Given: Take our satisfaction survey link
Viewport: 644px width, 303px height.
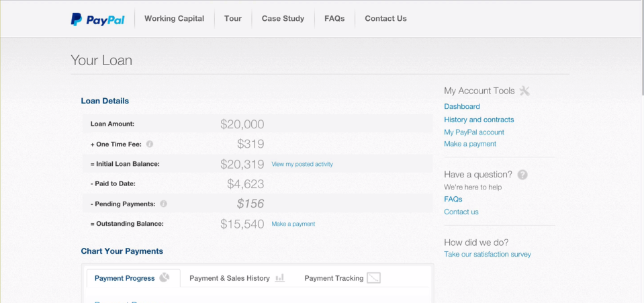Looking at the screenshot, I should pyautogui.click(x=488, y=255).
